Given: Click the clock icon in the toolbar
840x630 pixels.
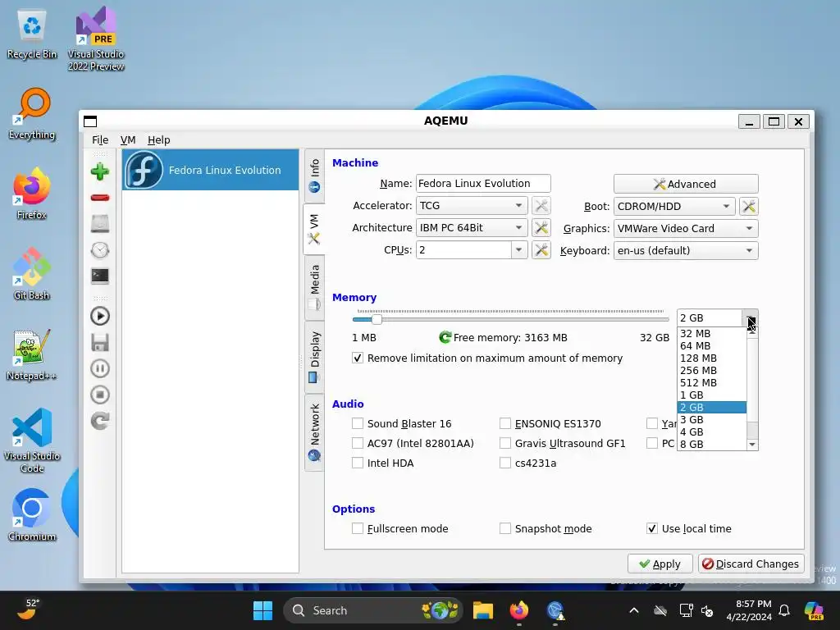Looking at the screenshot, I should (x=99, y=249).
